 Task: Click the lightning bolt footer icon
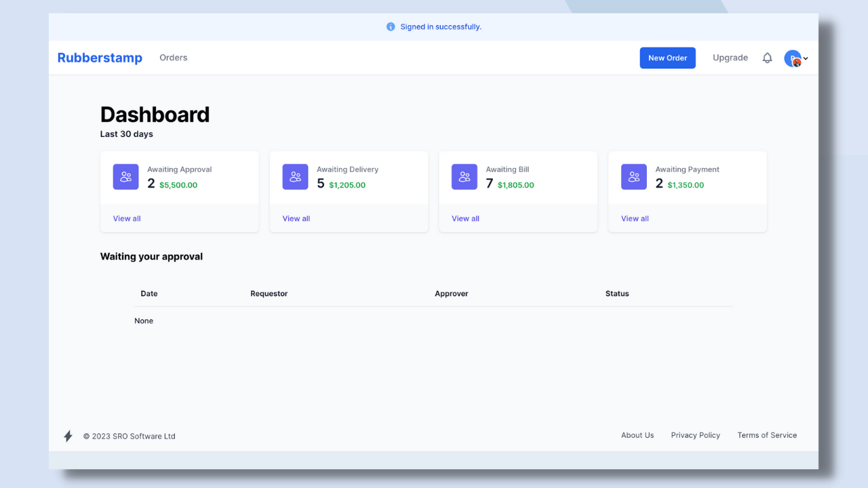click(68, 436)
